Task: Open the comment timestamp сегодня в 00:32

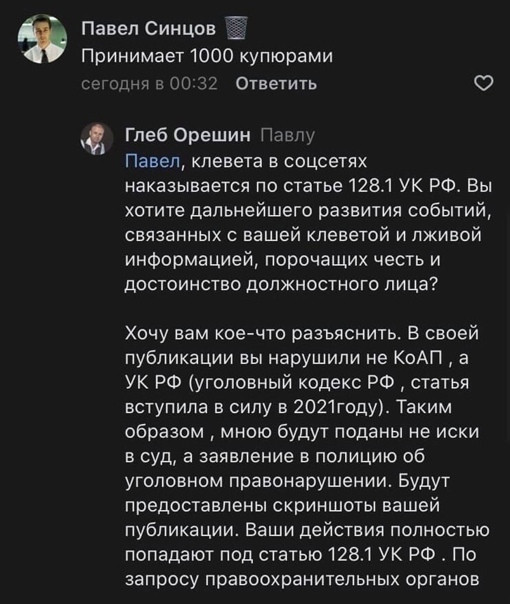Action: tap(149, 84)
